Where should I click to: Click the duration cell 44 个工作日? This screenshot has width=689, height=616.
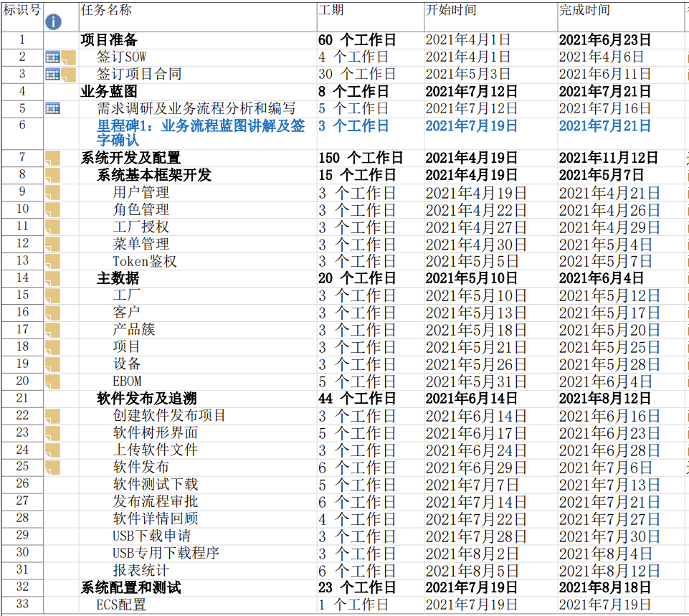357,399
